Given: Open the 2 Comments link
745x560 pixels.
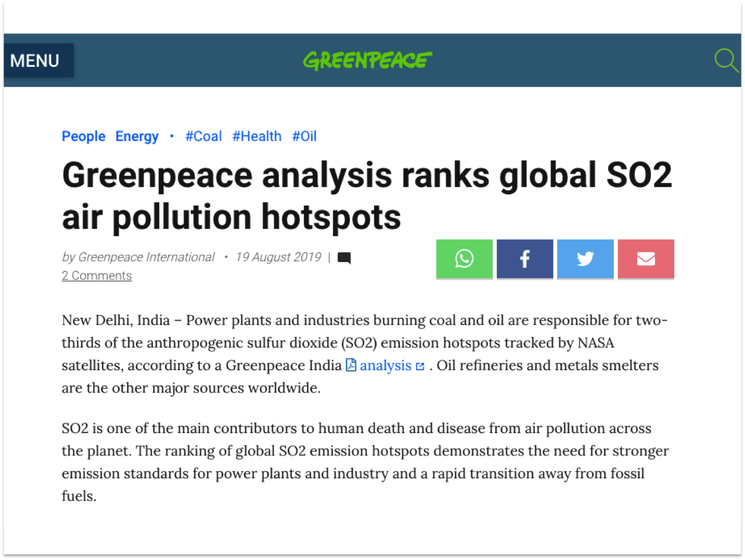Looking at the screenshot, I should (x=97, y=276).
